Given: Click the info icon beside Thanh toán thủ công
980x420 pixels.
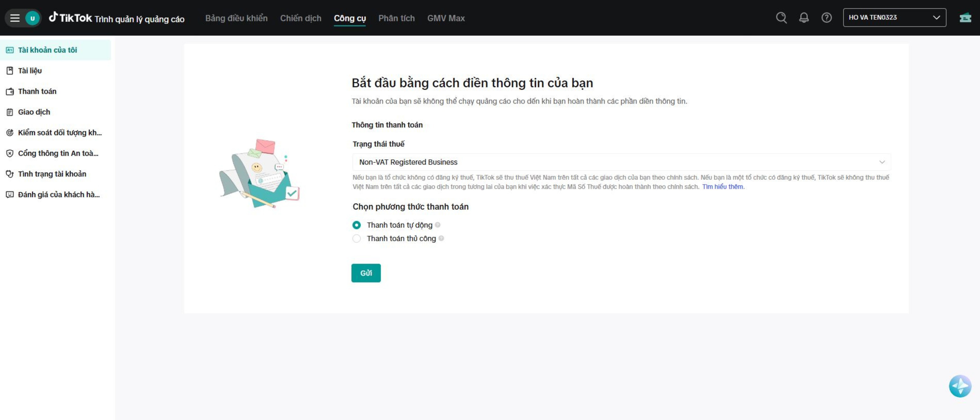Looking at the screenshot, I should pos(441,238).
